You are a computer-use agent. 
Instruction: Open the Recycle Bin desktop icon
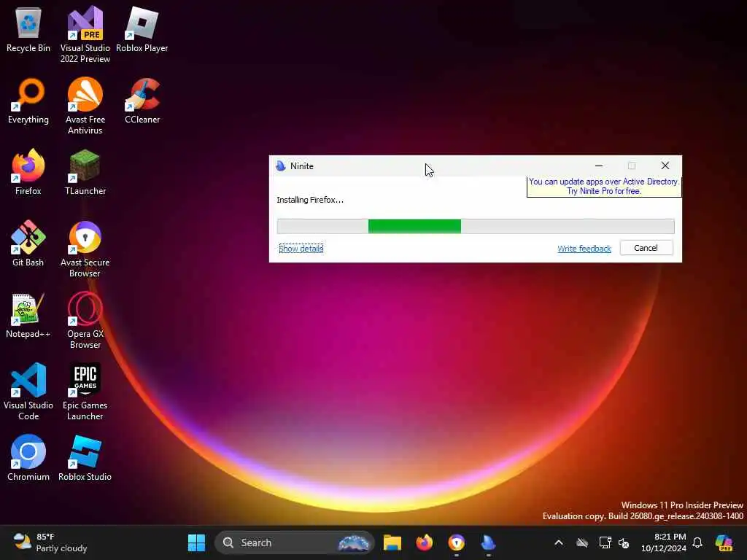28,29
